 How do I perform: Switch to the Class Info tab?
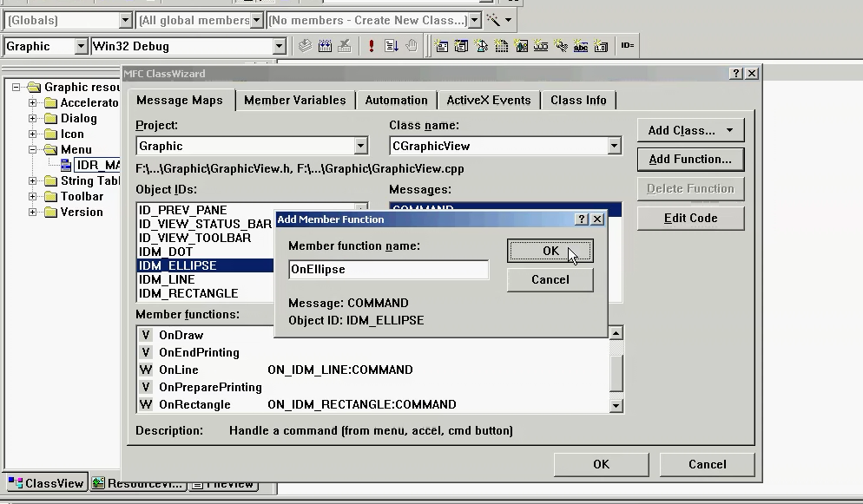[578, 100]
